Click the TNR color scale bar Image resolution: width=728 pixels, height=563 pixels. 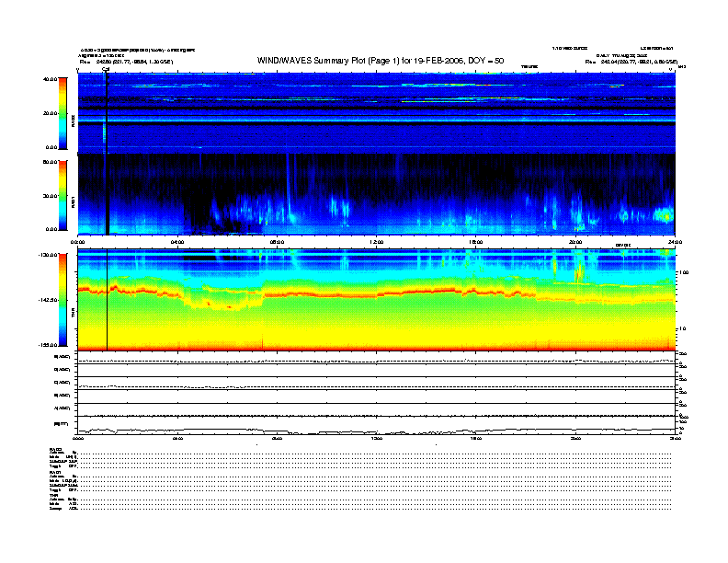[x=63, y=300]
